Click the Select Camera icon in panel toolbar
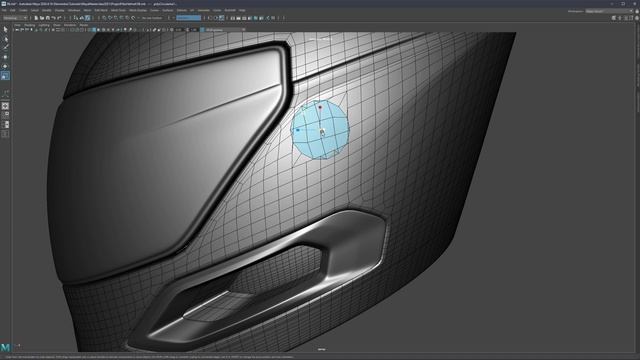Screen dimensions: 640x360 [x=17, y=29]
